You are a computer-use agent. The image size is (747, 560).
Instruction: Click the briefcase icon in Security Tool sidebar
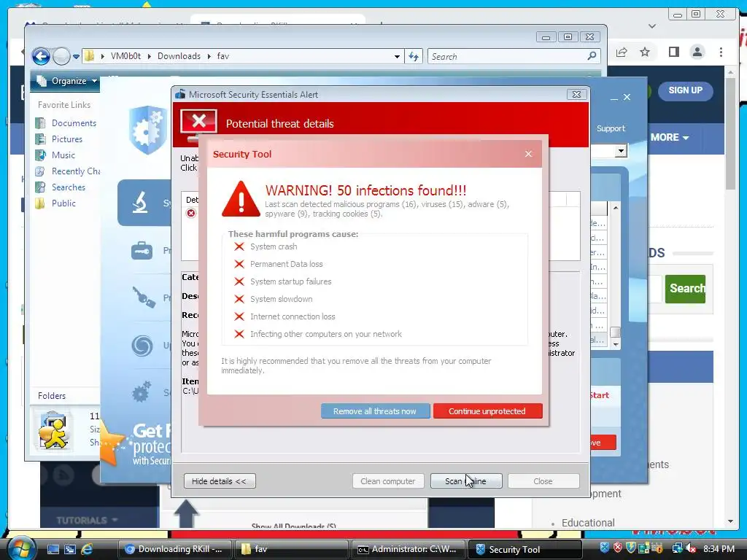click(142, 251)
